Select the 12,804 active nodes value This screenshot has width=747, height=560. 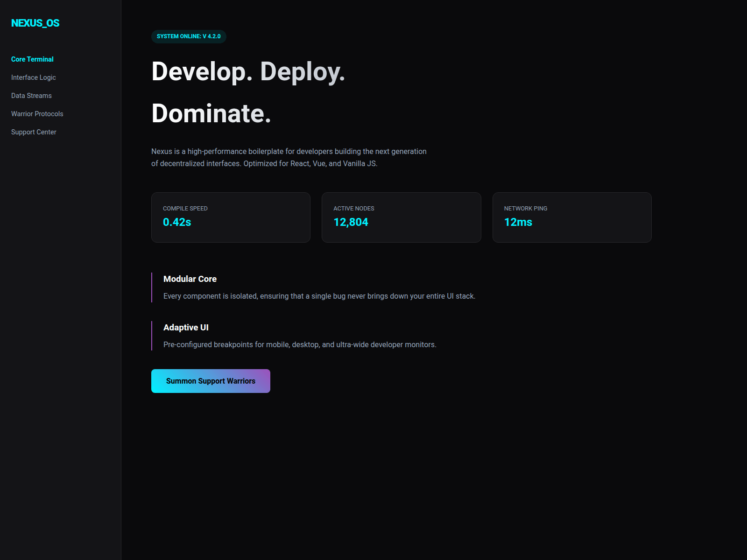click(351, 222)
